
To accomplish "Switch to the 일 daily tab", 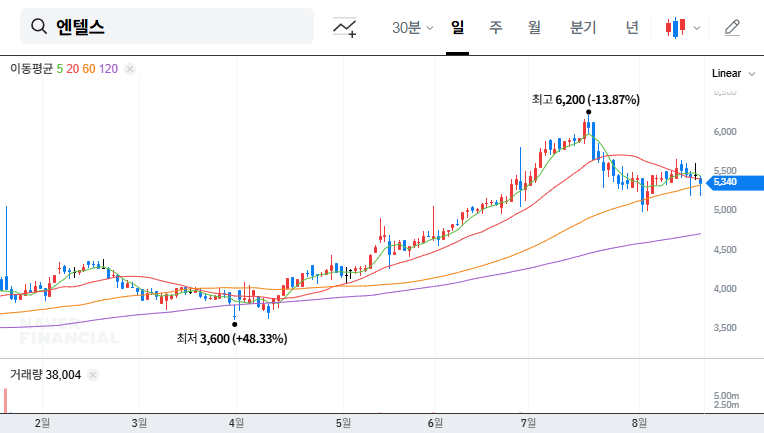I will point(457,28).
